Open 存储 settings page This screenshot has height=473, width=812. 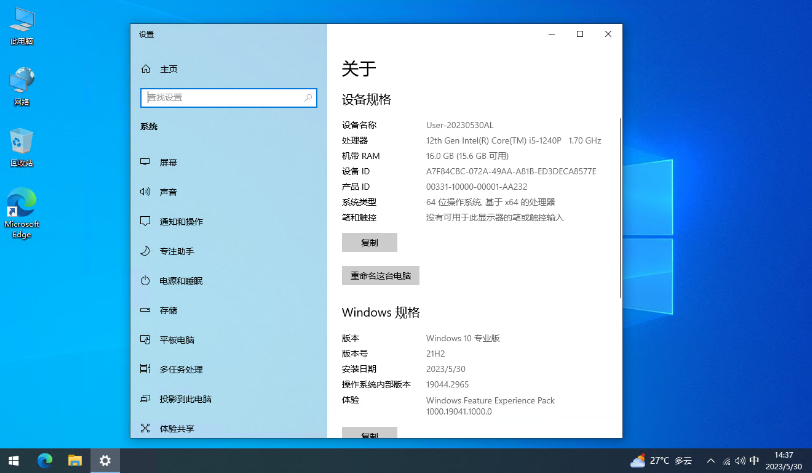pos(168,310)
